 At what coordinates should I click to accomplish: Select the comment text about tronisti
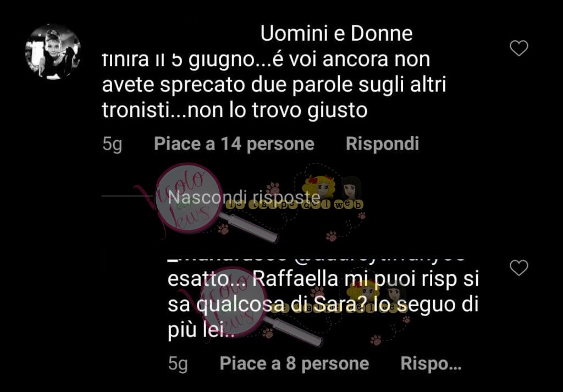click(x=274, y=84)
